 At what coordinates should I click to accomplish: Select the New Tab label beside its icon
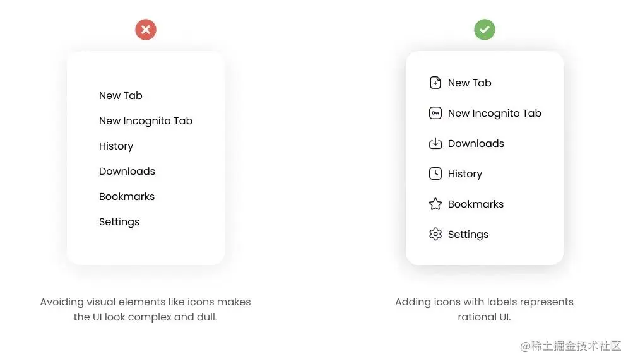pos(470,83)
